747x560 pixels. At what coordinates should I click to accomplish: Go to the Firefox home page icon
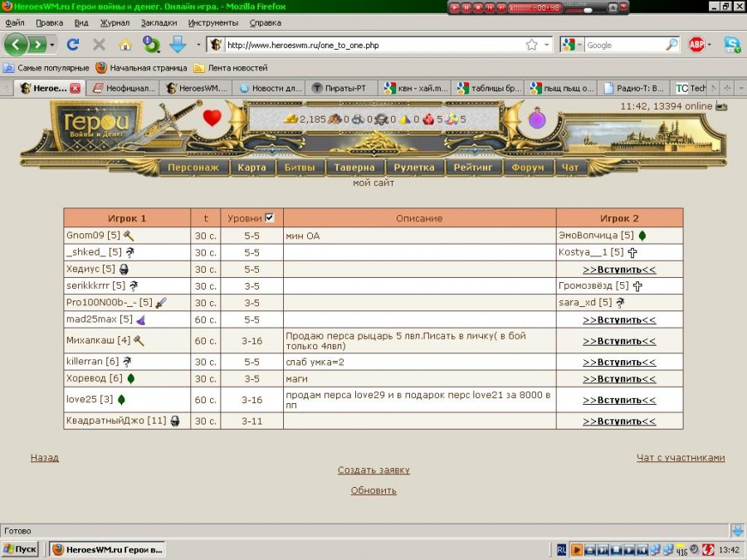coord(125,44)
